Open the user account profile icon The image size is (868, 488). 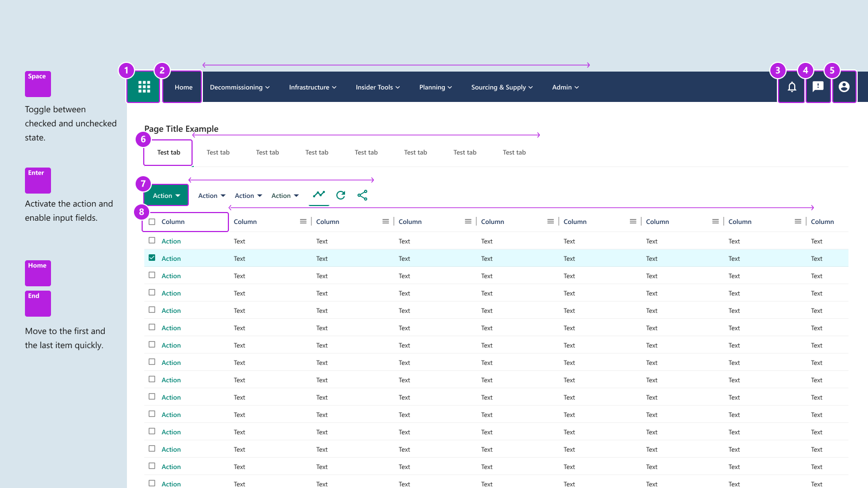(x=844, y=87)
